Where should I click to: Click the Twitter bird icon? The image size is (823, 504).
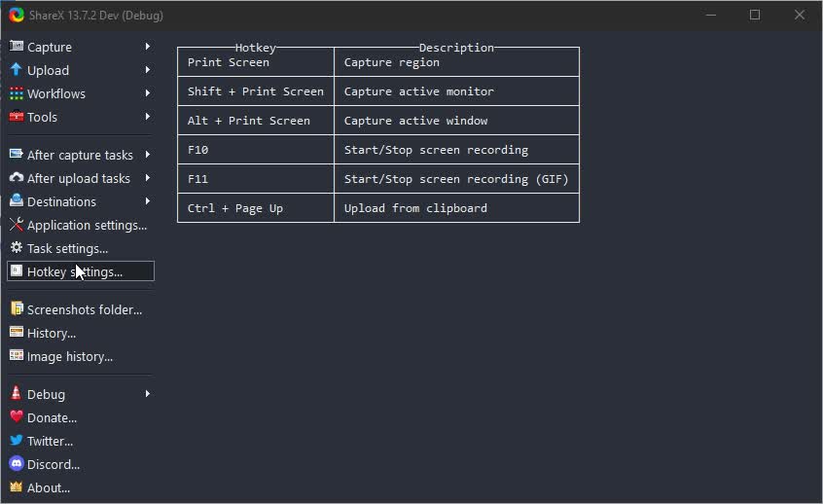(x=17, y=441)
